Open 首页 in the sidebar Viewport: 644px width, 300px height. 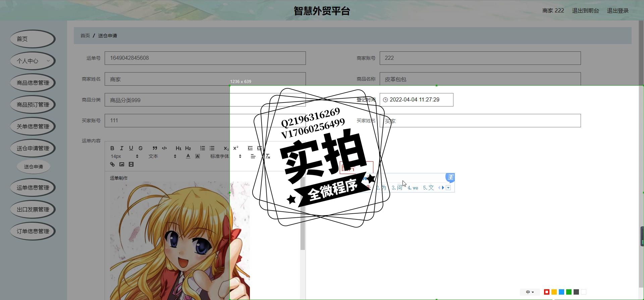pyautogui.click(x=33, y=39)
